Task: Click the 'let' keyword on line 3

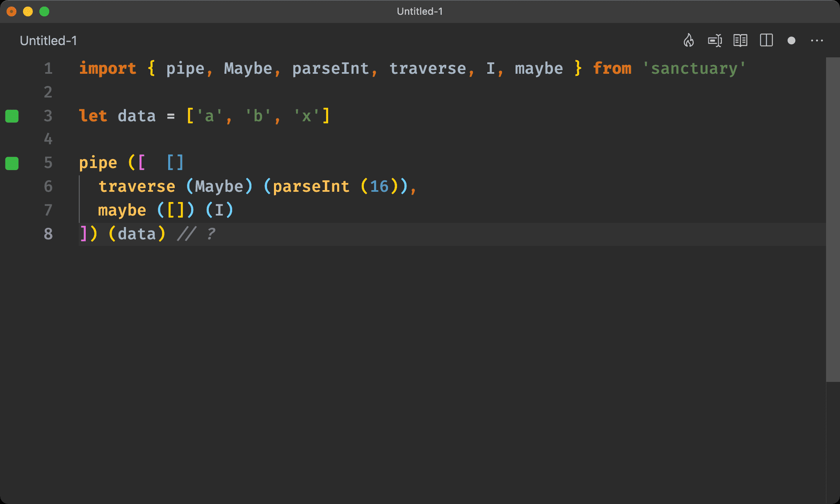Action: [x=93, y=116]
